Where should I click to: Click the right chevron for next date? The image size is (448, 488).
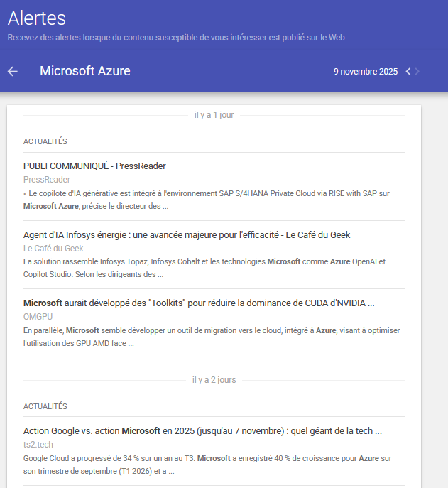(x=417, y=72)
